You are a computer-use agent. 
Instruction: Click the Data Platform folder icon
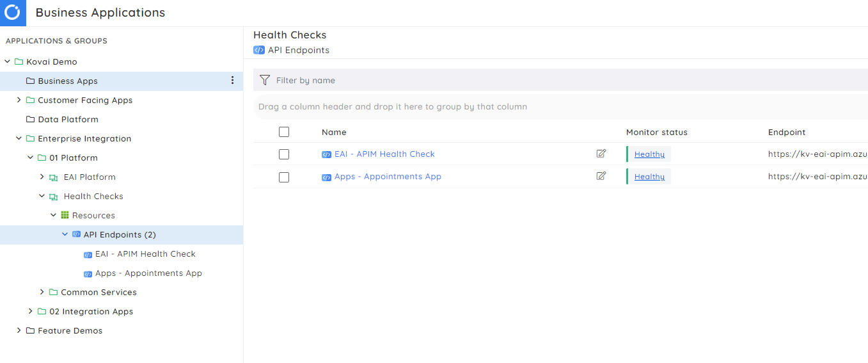click(x=30, y=120)
